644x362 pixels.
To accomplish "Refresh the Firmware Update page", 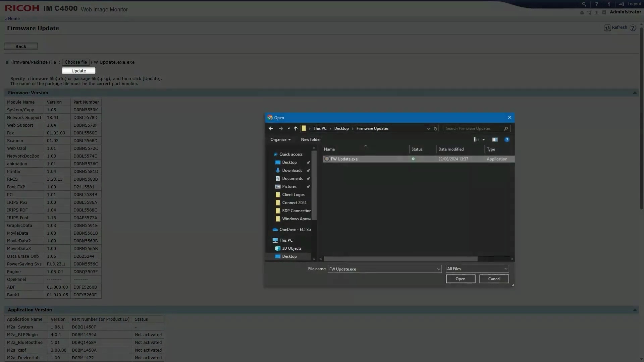I will pyautogui.click(x=616, y=28).
